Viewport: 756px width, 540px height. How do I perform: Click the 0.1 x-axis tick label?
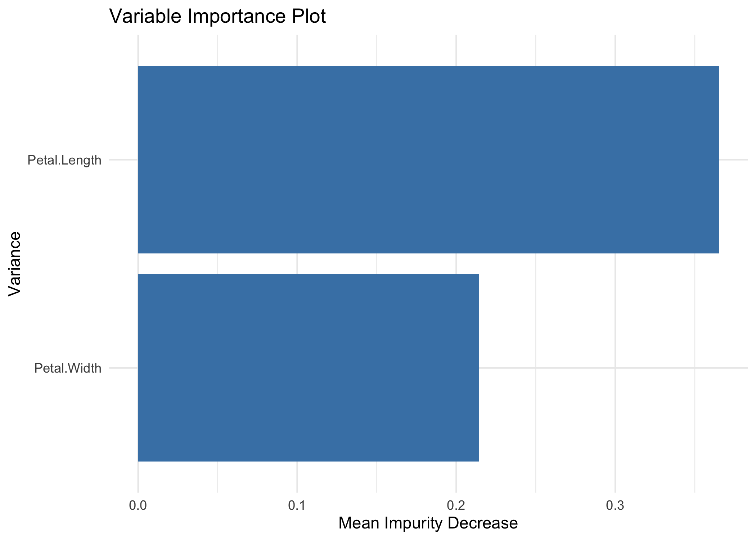[x=297, y=505]
